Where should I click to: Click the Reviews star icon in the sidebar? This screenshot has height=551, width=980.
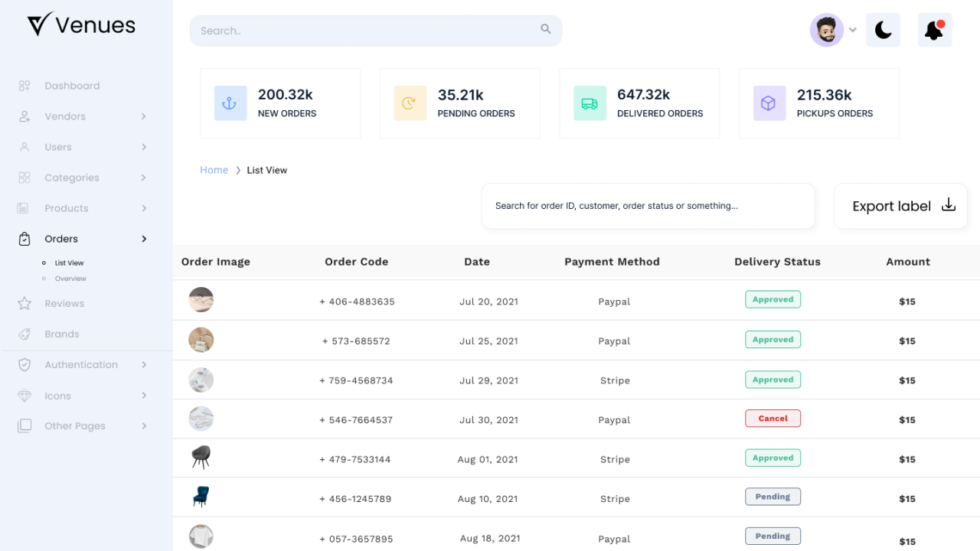pyautogui.click(x=24, y=304)
